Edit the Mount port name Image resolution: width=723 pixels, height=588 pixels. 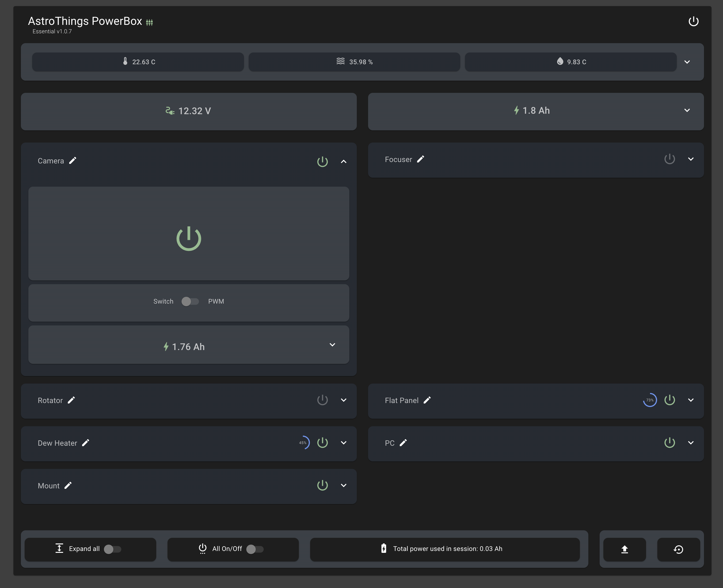(68, 486)
